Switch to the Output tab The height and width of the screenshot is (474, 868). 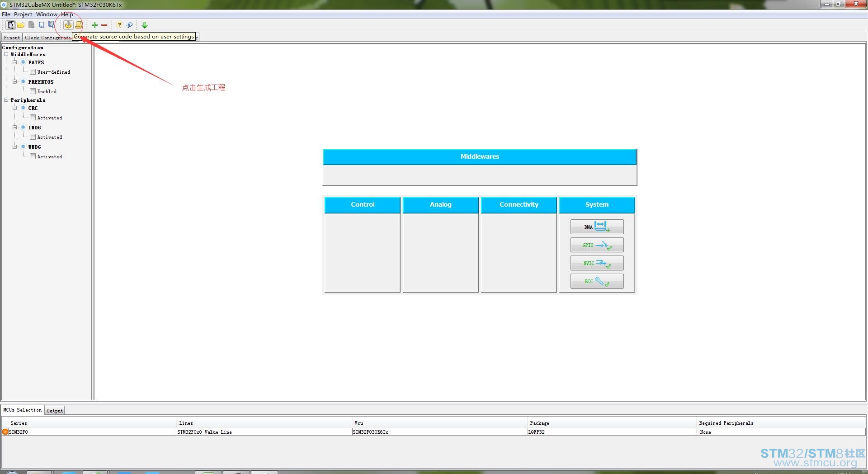coord(55,411)
